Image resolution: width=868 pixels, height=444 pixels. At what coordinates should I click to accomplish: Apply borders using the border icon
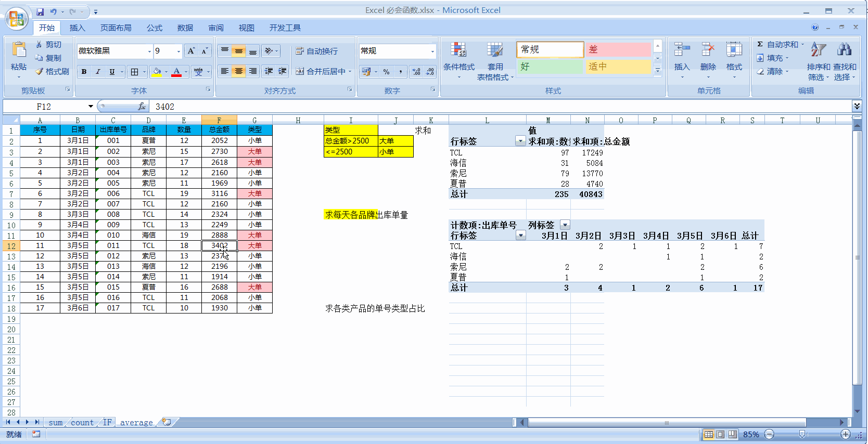135,72
